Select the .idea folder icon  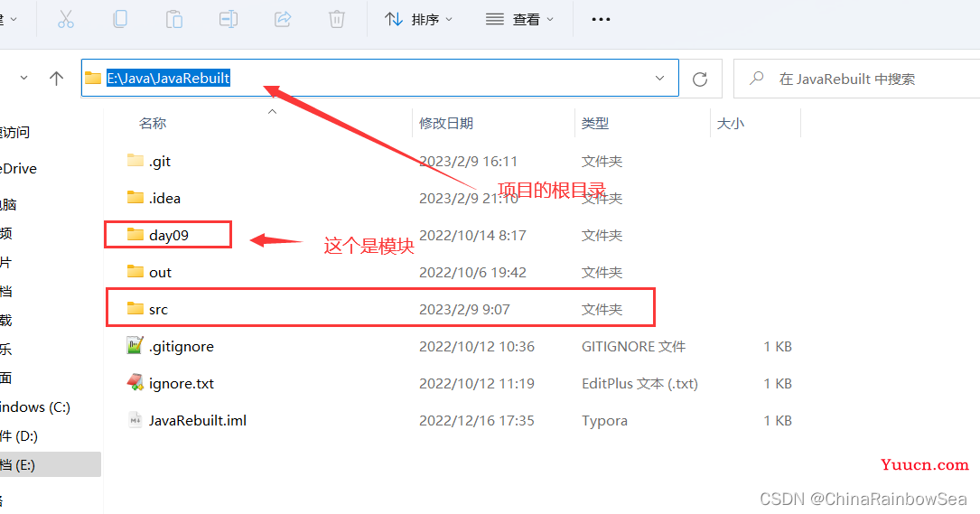click(x=135, y=198)
